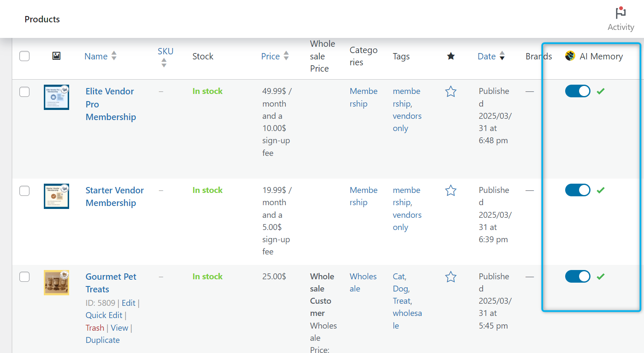
Task: Click the Treat tag link
Action: tap(402, 301)
